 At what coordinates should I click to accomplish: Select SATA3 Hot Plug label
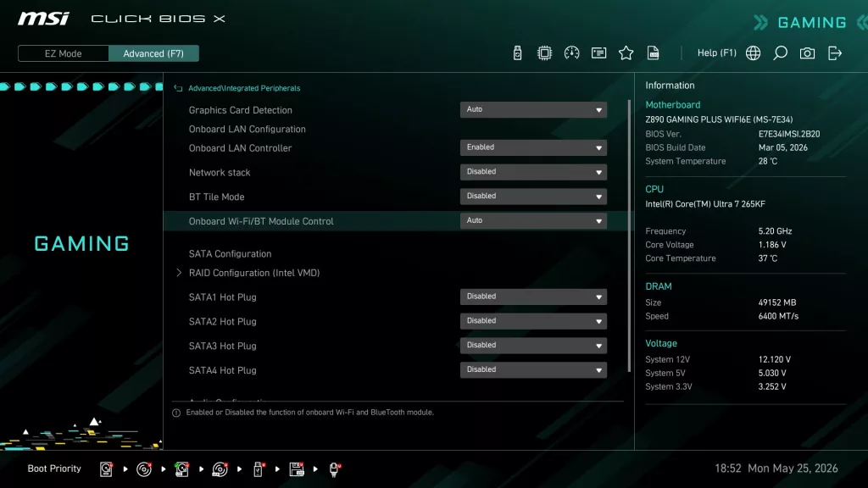click(x=223, y=346)
